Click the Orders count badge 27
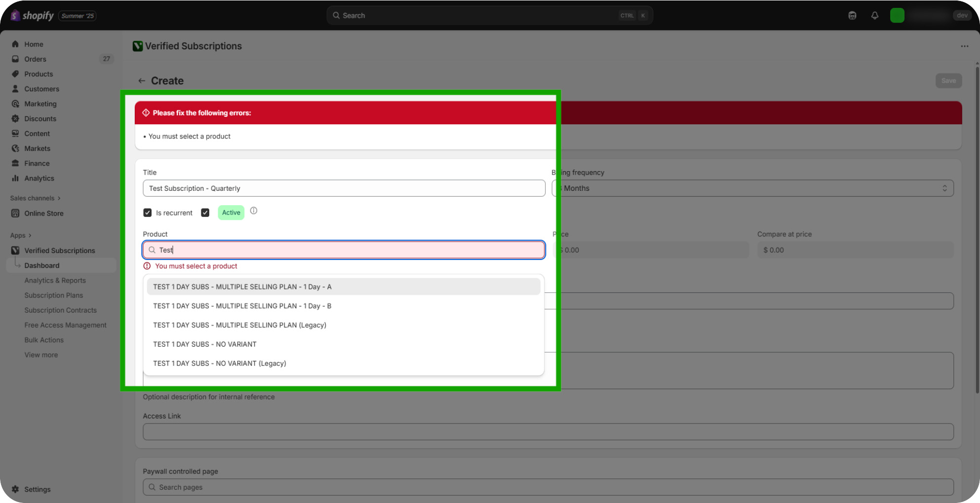Image resolution: width=980 pixels, height=503 pixels. click(x=107, y=59)
